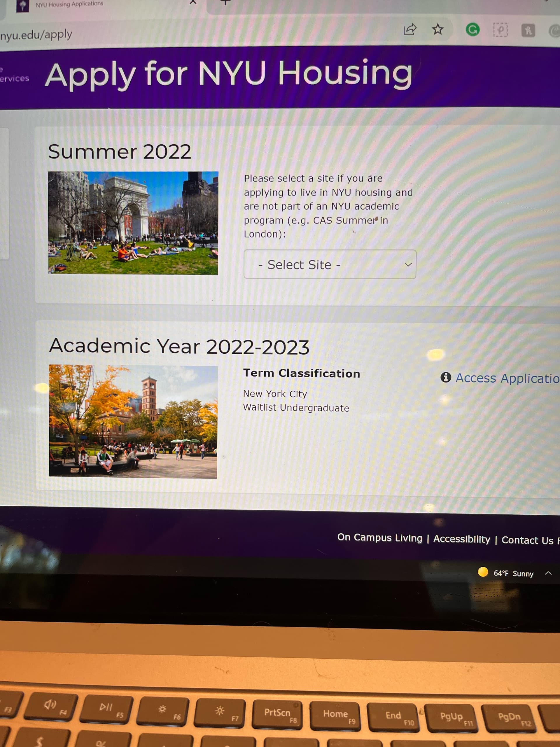Open the Contact Us footer link
The height and width of the screenshot is (747, 560).
coord(527,540)
